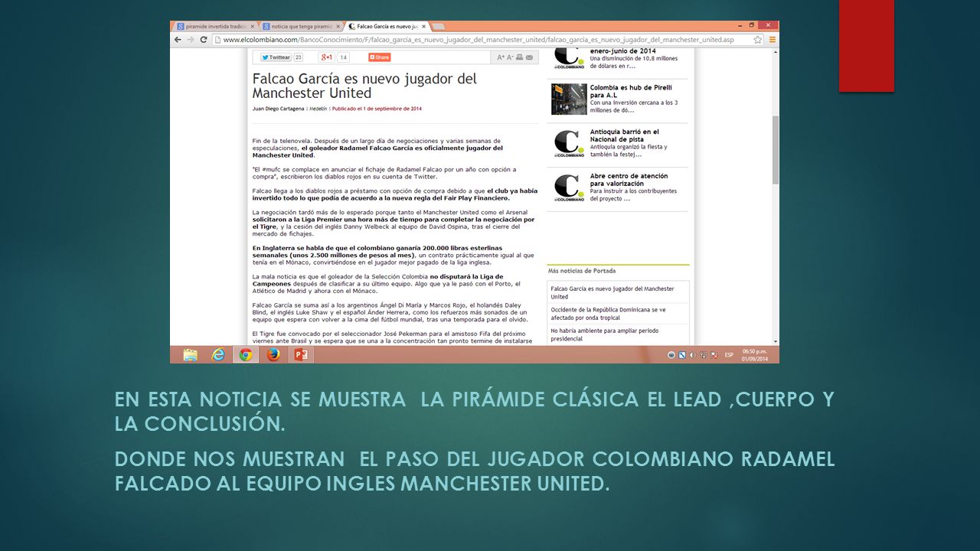Close the 'noticia que tenga piramide' tab

(x=338, y=26)
